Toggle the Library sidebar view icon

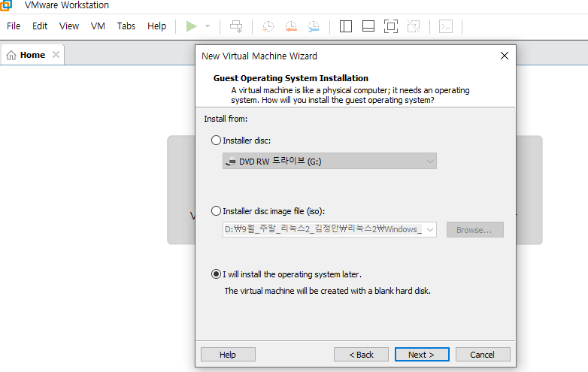pos(345,26)
